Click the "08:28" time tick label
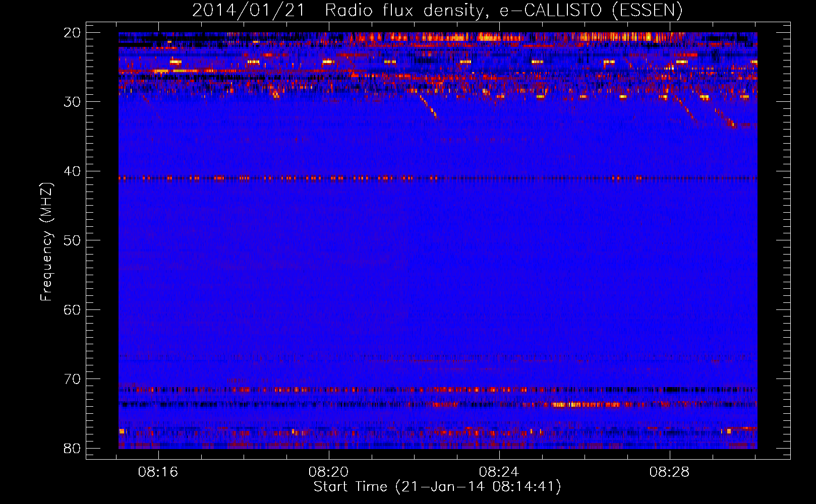 pyautogui.click(x=669, y=472)
